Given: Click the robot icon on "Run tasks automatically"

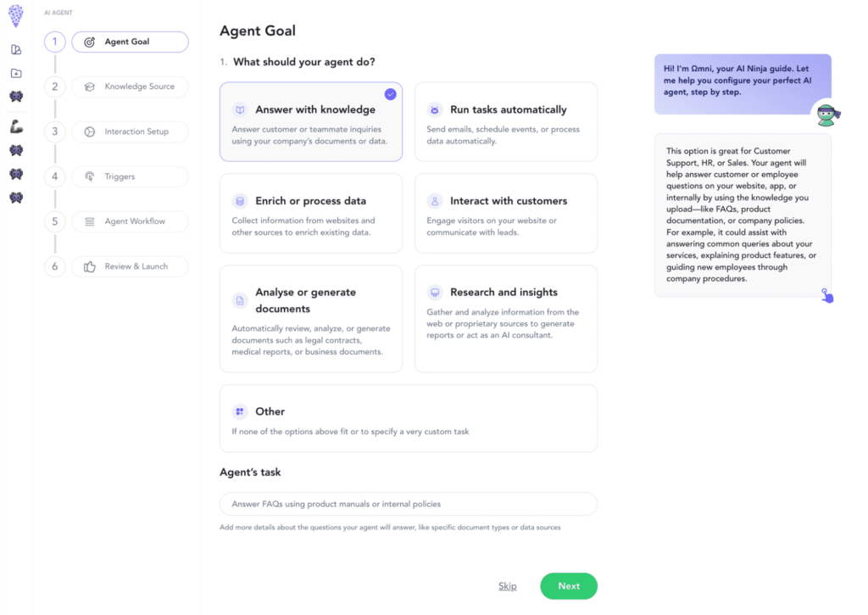Looking at the screenshot, I should coord(435,109).
